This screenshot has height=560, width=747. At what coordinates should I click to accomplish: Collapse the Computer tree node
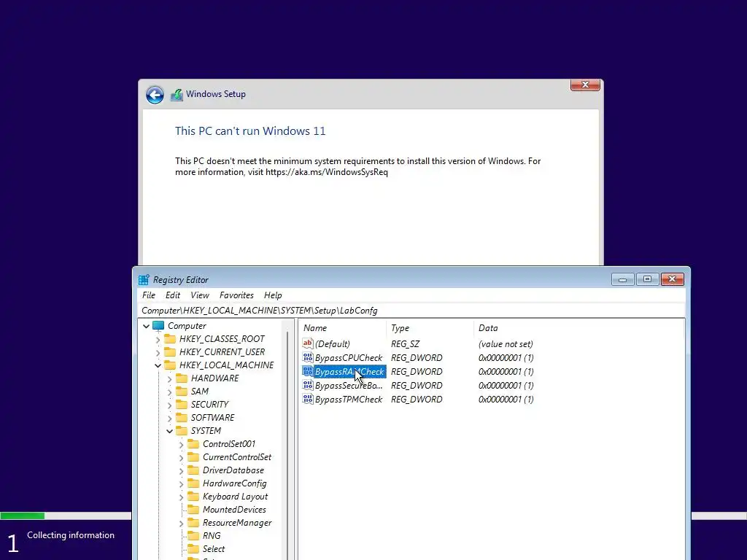point(146,326)
